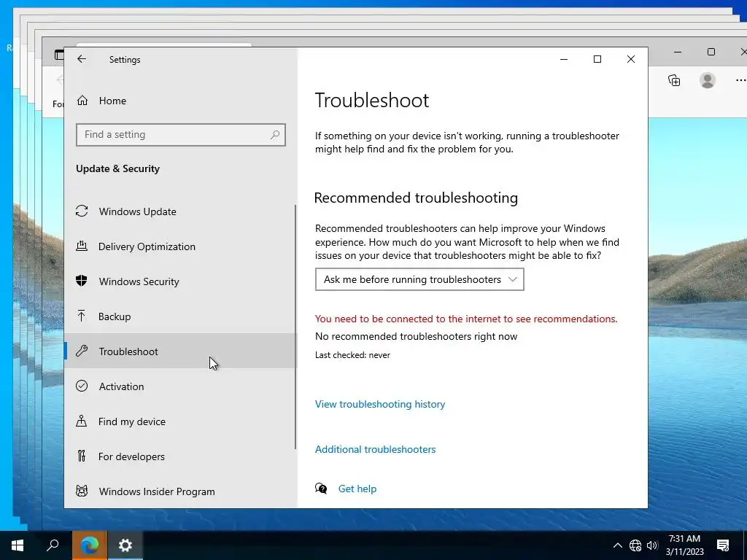747x560 pixels.
Task: Click the Troubleshoot wrench icon
Action: 82,351
